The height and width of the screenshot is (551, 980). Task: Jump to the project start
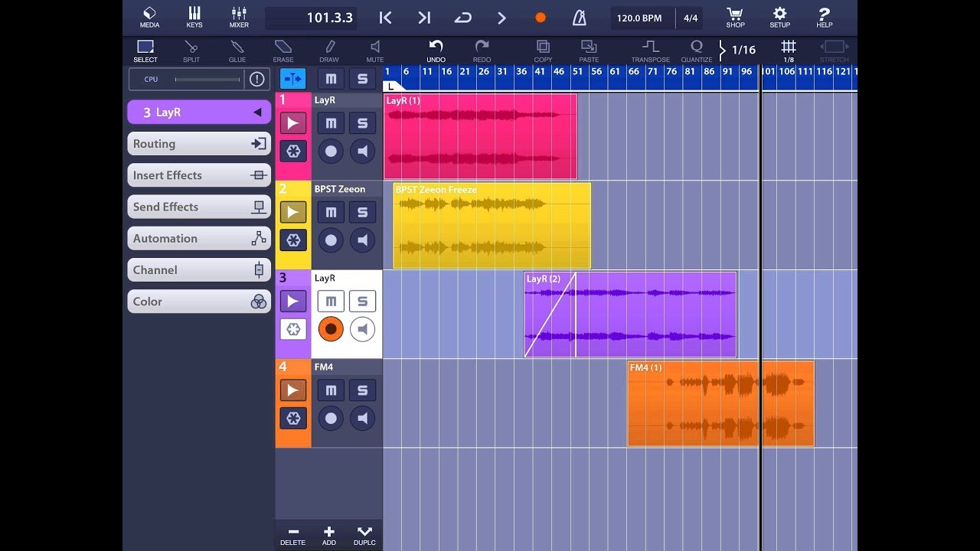(x=386, y=18)
